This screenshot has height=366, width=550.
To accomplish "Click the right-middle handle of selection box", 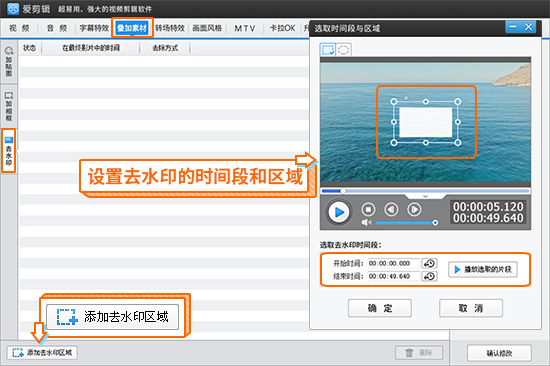I will tap(457, 122).
